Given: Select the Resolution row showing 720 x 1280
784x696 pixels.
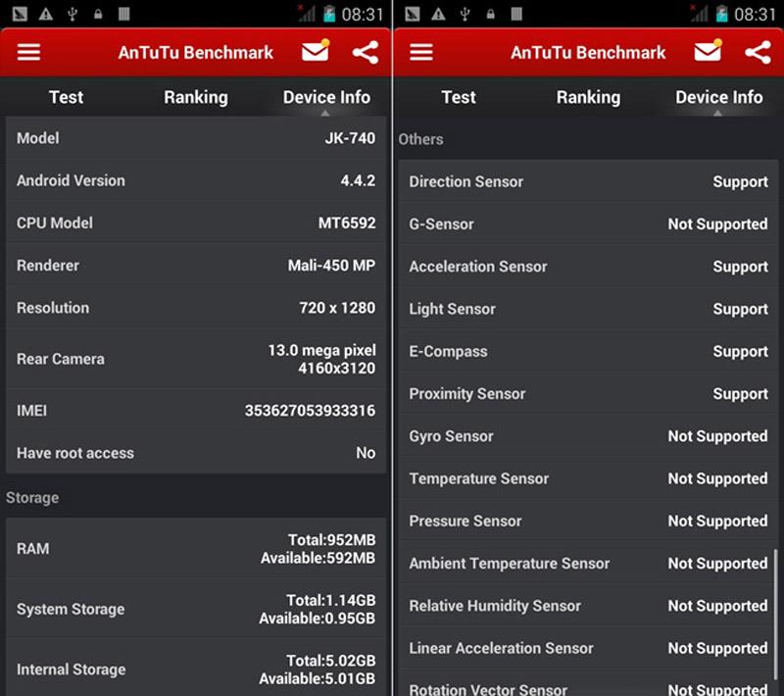Looking at the screenshot, I should click(x=195, y=308).
